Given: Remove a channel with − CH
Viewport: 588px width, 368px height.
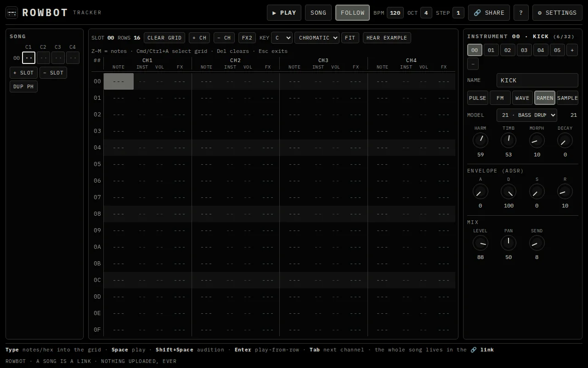Looking at the screenshot, I should pos(224,38).
